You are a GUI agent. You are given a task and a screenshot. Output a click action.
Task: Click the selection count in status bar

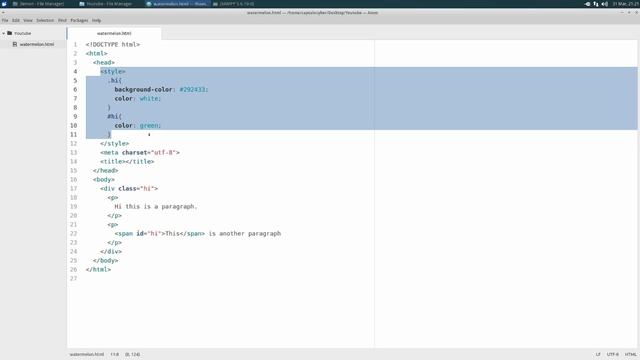point(133,354)
